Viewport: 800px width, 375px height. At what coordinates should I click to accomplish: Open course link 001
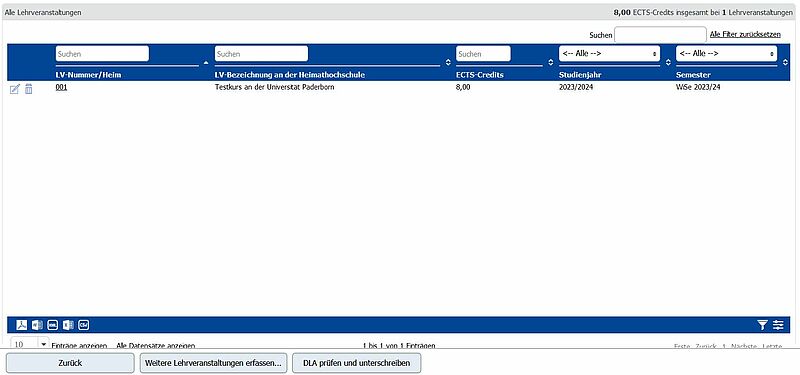click(x=61, y=87)
